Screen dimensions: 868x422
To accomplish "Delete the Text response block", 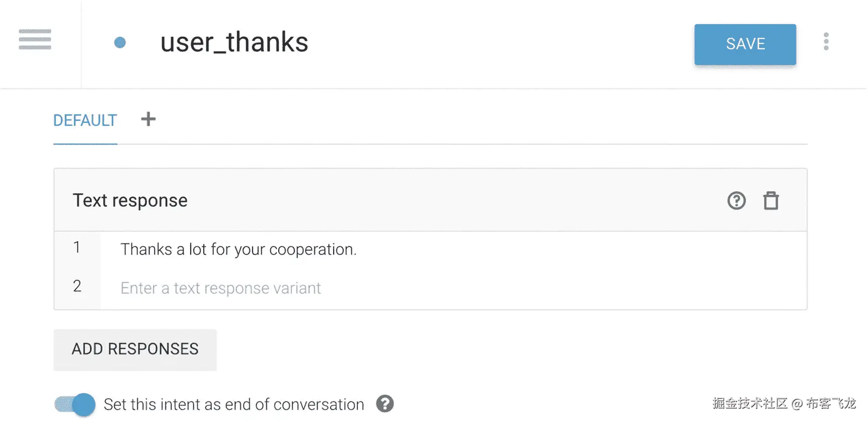I will click(770, 201).
